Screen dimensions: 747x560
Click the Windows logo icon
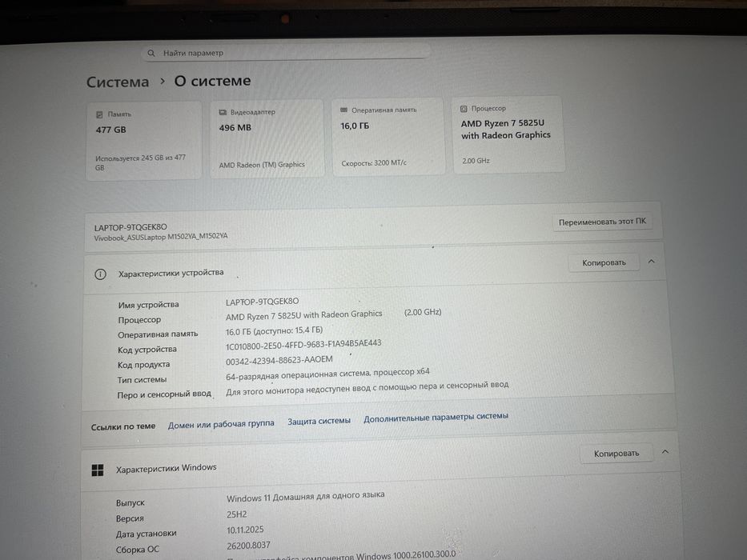coord(97,470)
